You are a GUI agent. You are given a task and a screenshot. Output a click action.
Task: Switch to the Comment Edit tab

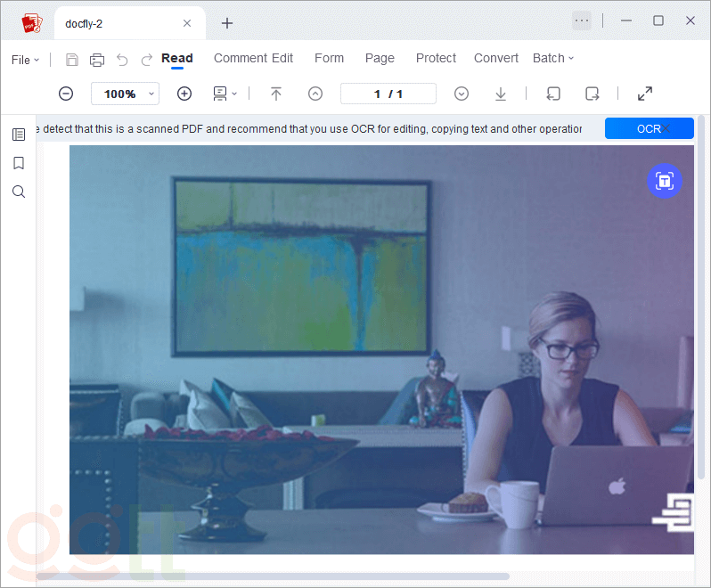click(253, 58)
